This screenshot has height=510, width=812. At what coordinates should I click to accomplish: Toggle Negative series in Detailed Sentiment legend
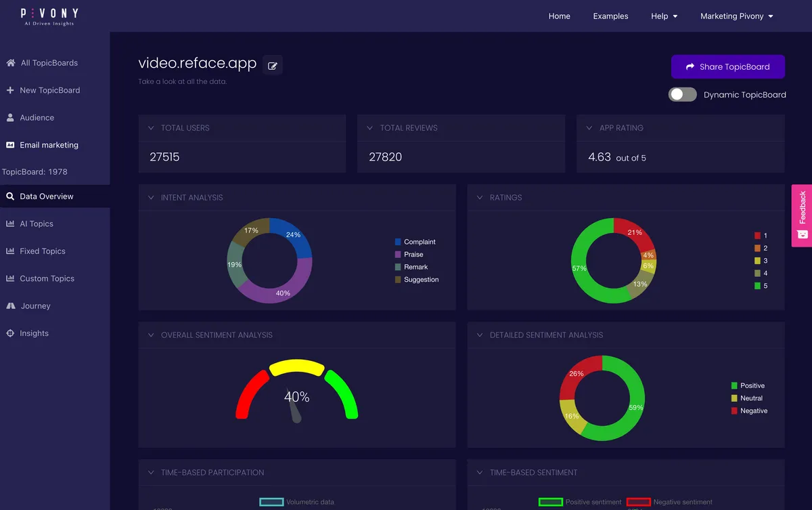point(749,411)
